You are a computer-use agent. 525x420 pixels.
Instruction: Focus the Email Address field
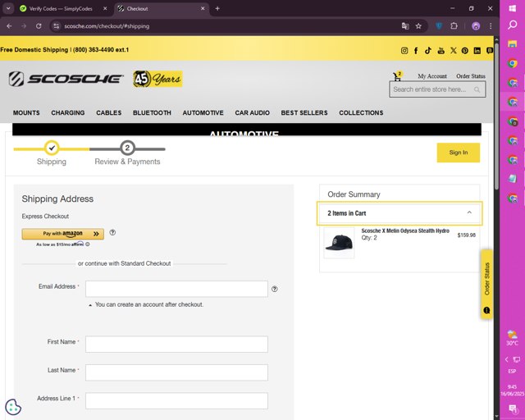coord(176,289)
